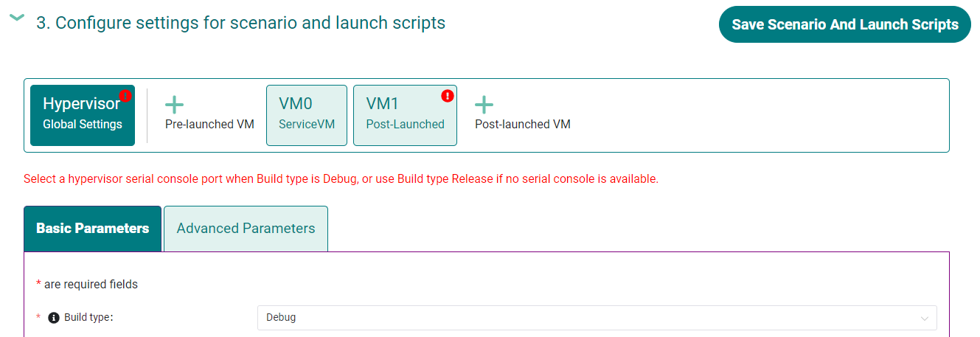
Task: Click the Post-launched VM text label
Action: (522, 124)
